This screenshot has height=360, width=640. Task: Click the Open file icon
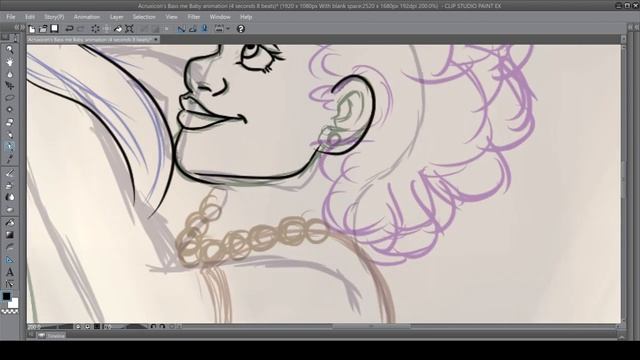(43, 29)
